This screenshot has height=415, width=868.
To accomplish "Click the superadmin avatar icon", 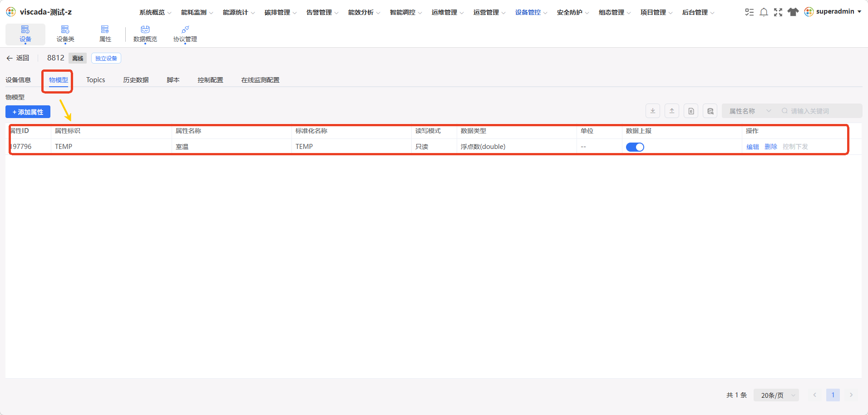I will point(809,12).
